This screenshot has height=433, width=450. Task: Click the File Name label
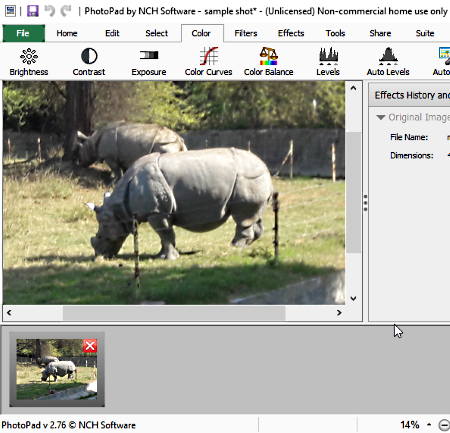(409, 137)
